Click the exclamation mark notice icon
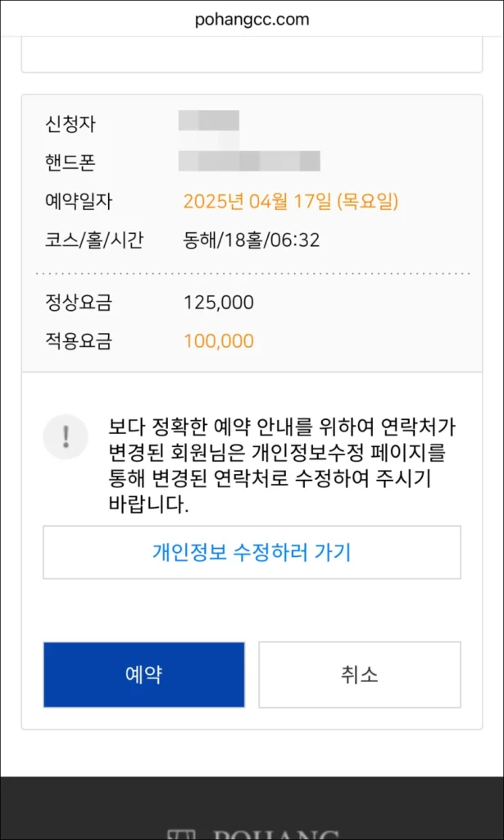 (x=66, y=436)
